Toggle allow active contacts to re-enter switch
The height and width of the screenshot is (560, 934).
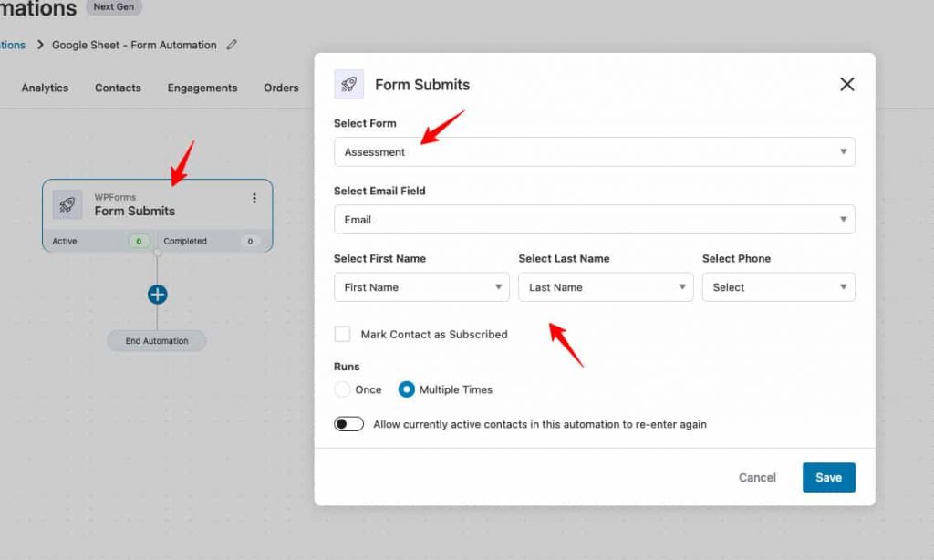349,424
